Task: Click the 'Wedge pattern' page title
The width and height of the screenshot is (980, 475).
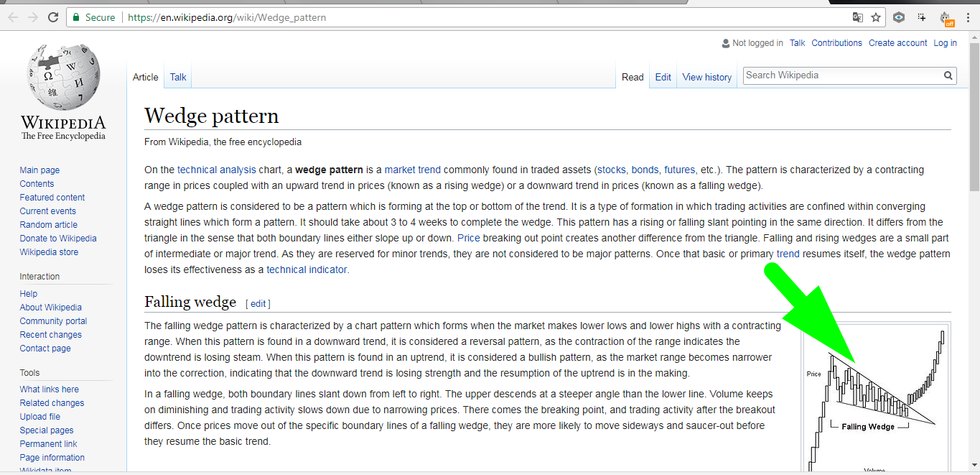Action: [212, 116]
